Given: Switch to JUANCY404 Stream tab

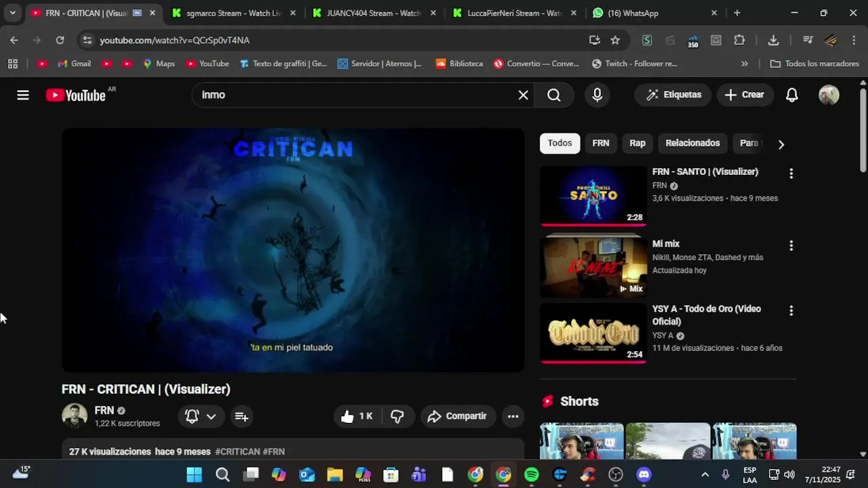Looking at the screenshot, I should [x=373, y=13].
